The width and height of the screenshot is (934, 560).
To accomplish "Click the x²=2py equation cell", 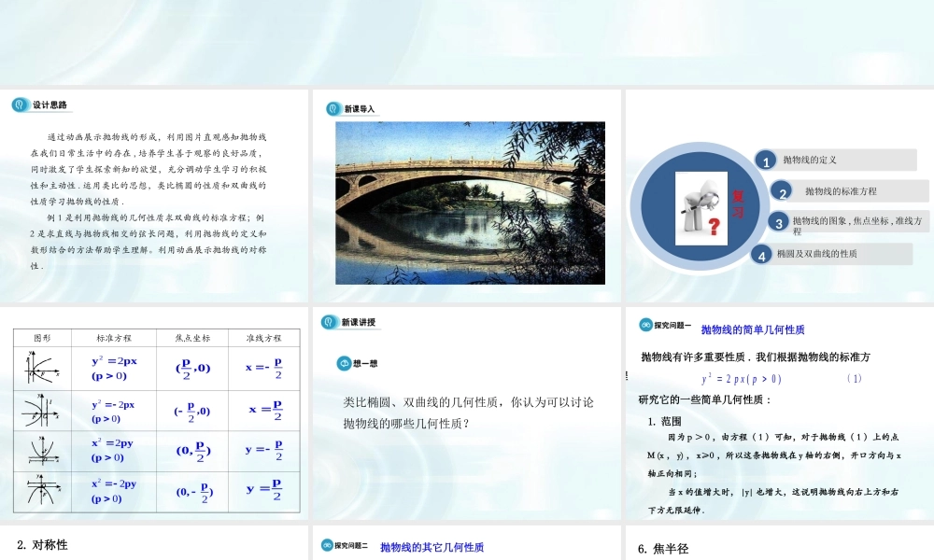I will 114,451.
